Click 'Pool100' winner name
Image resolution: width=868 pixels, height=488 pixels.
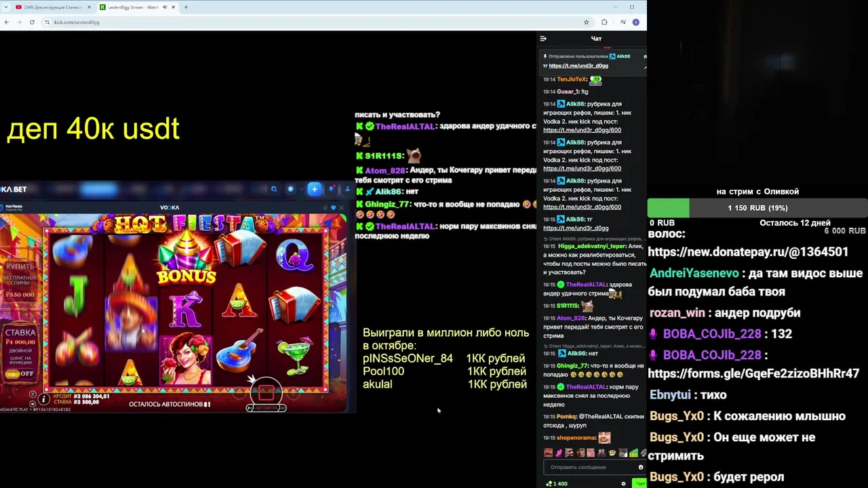(383, 371)
